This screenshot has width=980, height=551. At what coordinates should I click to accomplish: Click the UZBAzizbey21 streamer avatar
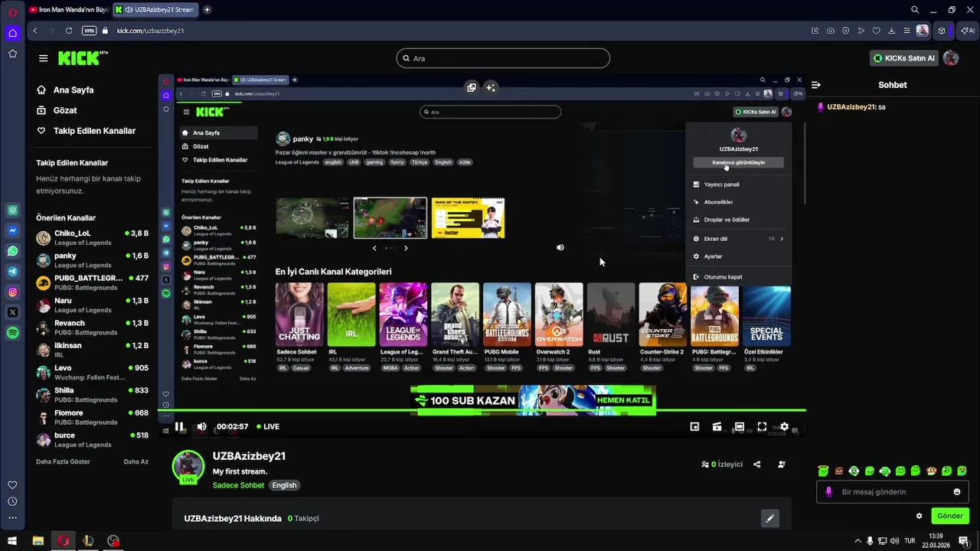[188, 467]
